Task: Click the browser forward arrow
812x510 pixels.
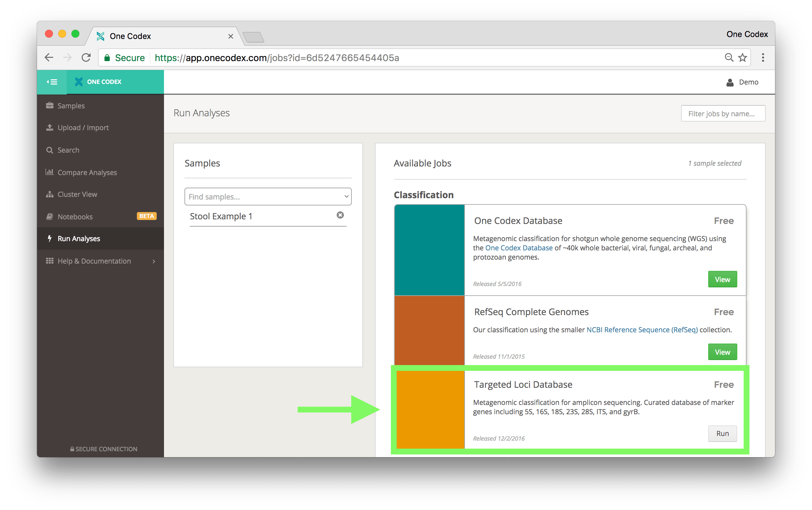Action: click(x=67, y=57)
